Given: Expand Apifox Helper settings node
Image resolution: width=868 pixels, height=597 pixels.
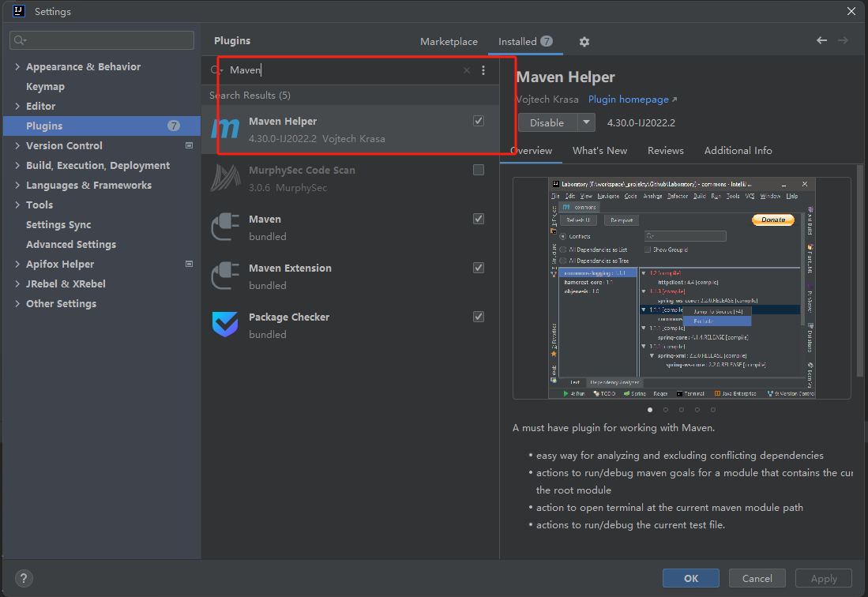Looking at the screenshot, I should 17,264.
